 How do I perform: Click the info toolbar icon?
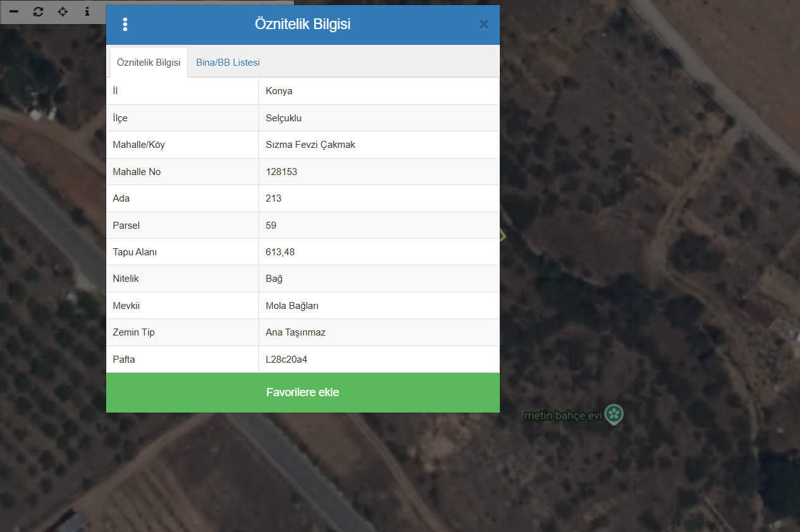87,11
